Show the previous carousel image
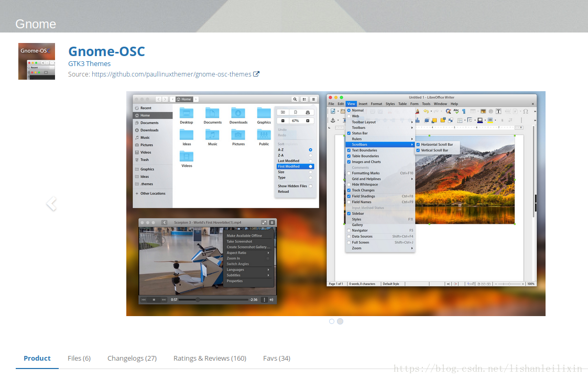This screenshot has width=588, height=379. 51,204
